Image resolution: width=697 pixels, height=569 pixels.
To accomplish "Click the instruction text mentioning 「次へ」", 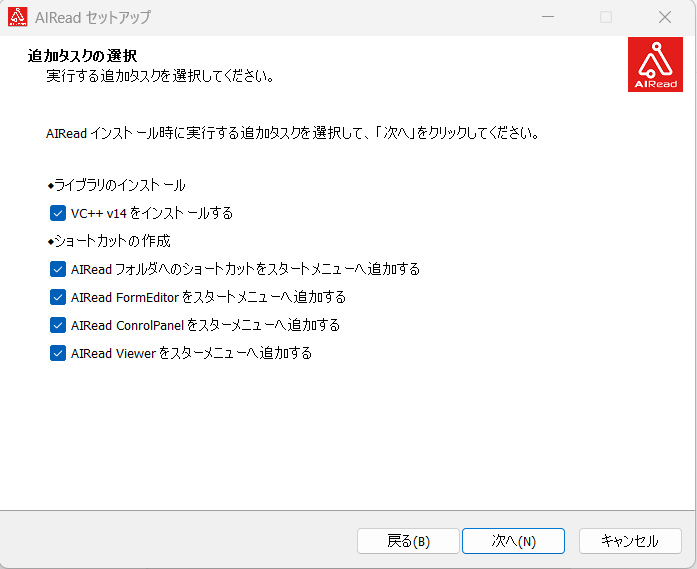I will (x=293, y=133).
